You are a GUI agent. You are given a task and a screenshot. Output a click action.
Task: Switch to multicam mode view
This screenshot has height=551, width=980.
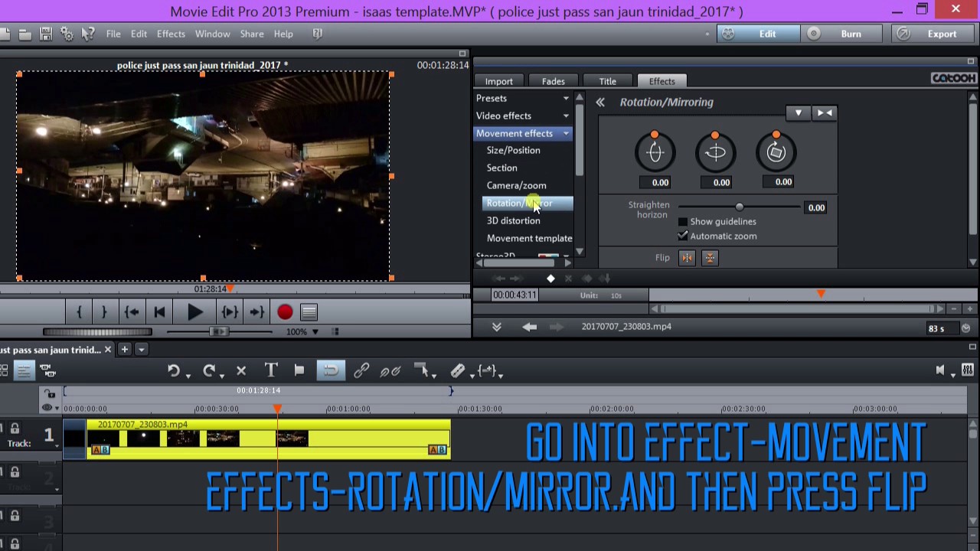pos(47,371)
